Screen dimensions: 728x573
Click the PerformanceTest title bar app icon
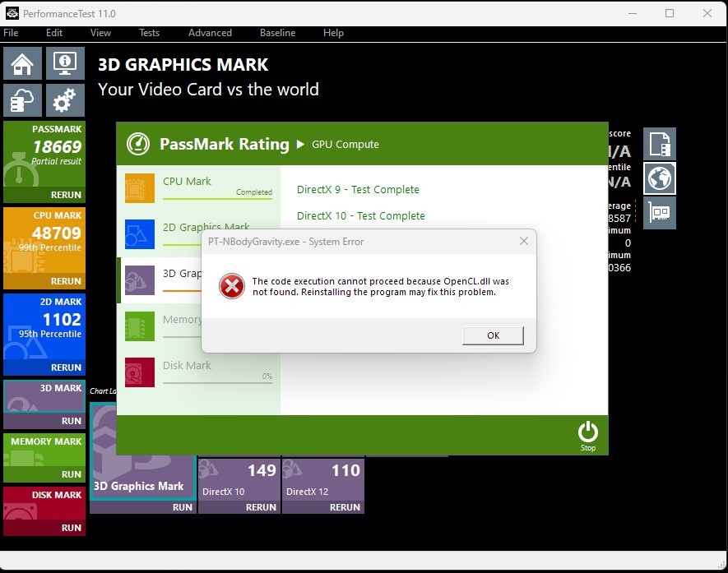(12, 13)
